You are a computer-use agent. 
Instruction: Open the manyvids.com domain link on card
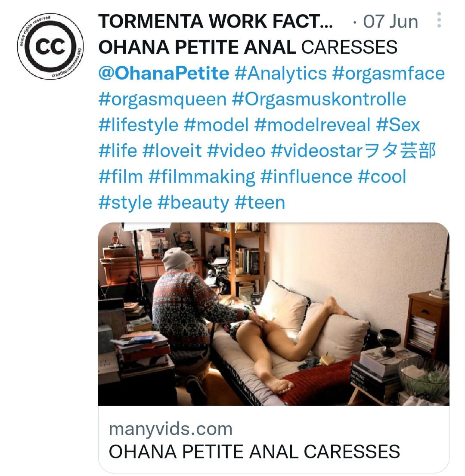pos(170,429)
